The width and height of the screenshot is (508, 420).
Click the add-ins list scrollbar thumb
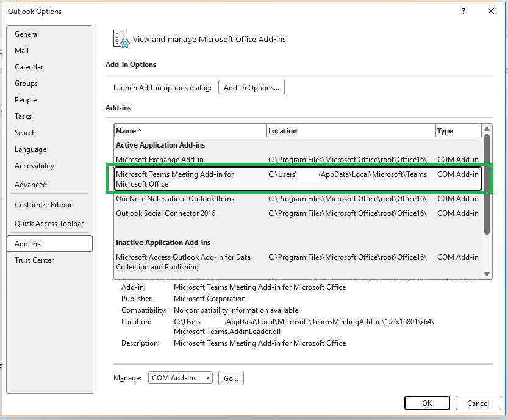click(487, 184)
